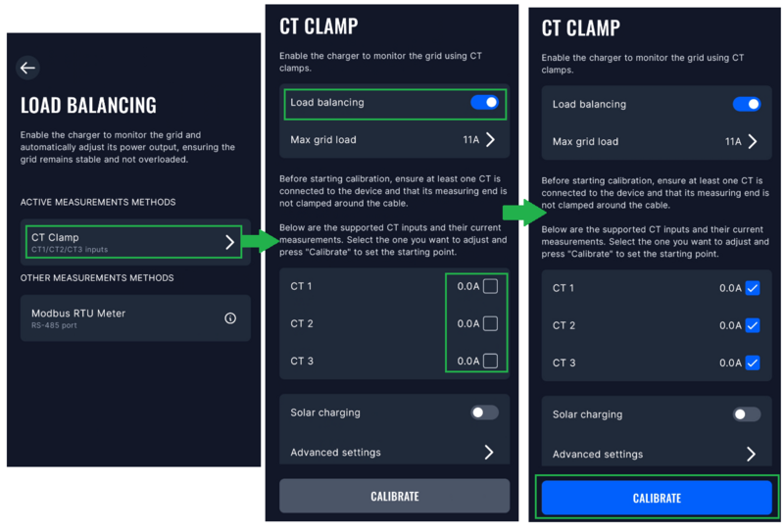
Task: Enable Solar charging in right screen
Action: tap(747, 414)
